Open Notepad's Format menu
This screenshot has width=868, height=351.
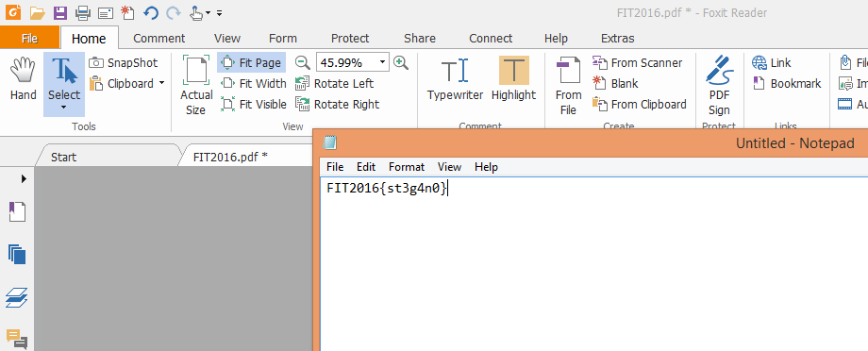[x=407, y=167]
